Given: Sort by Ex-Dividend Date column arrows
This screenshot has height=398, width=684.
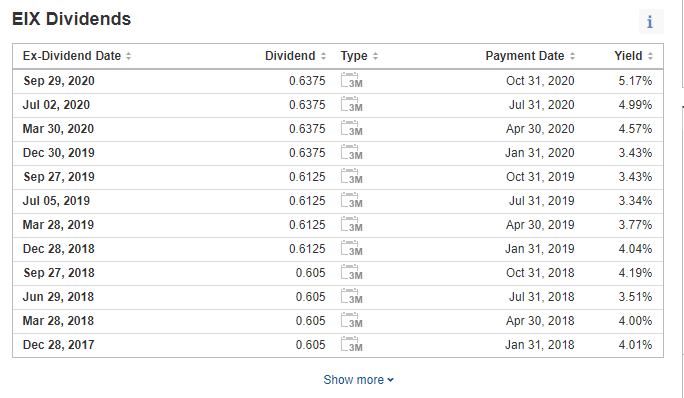Looking at the screenshot, I should coord(128,56).
